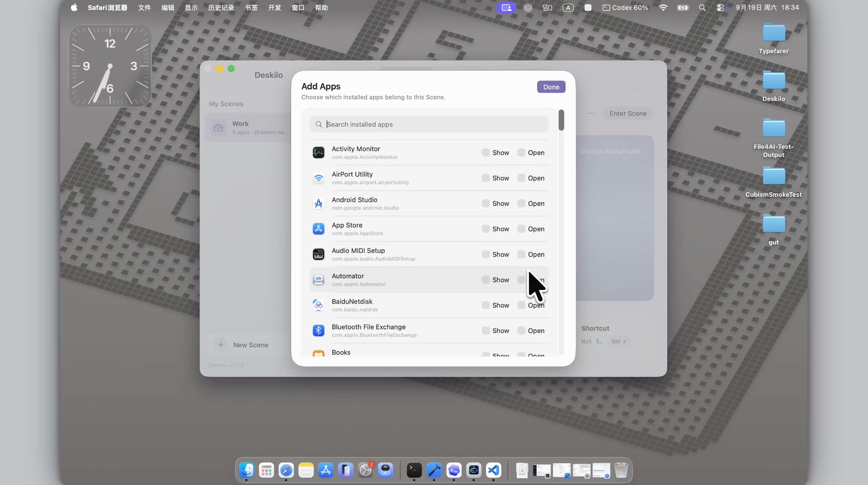The width and height of the screenshot is (868, 485).
Task: Click the analog clock widget
Action: (110, 66)
